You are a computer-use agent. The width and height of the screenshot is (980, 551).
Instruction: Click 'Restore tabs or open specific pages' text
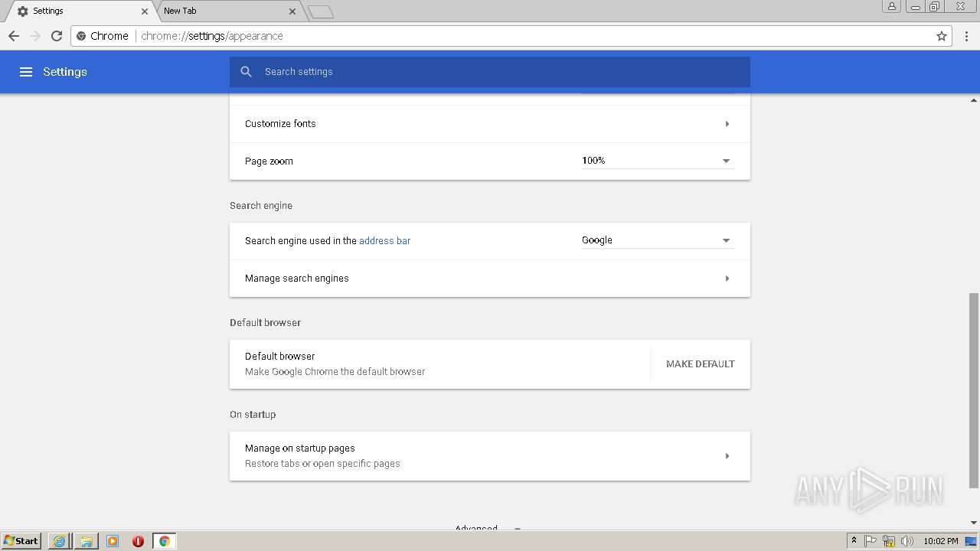pos(322,464)
